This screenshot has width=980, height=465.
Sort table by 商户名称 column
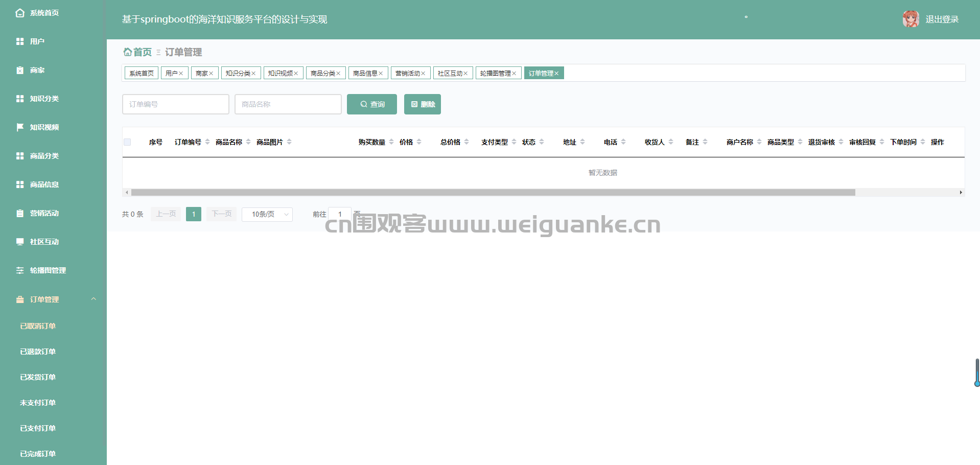759,142
